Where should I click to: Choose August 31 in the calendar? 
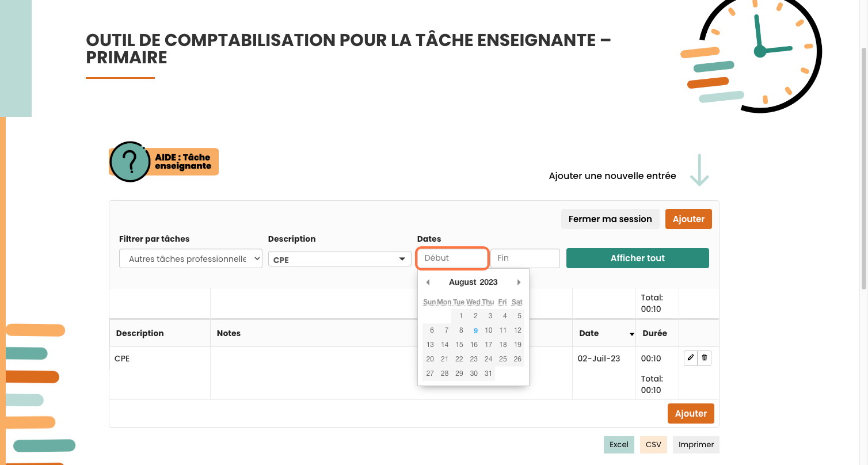coord(488,373)
